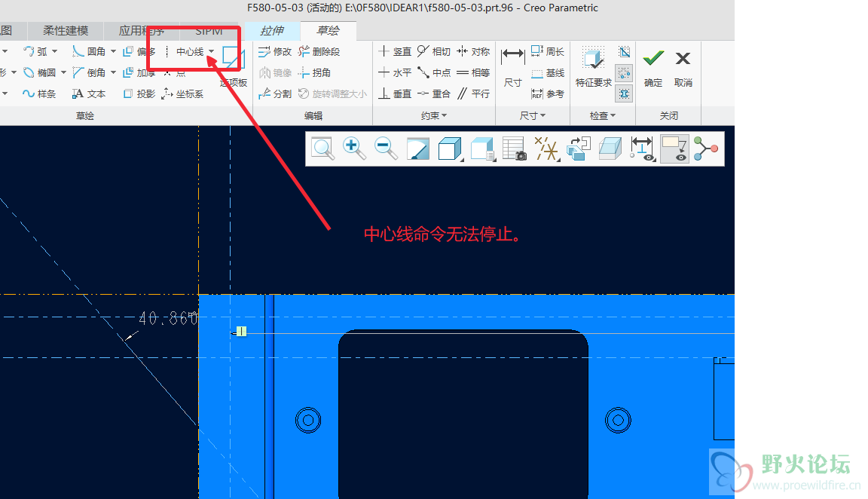The image size is (868, 499).
Task: Apply the Vertical (竖直) constraint
Action: coord(395,51)
